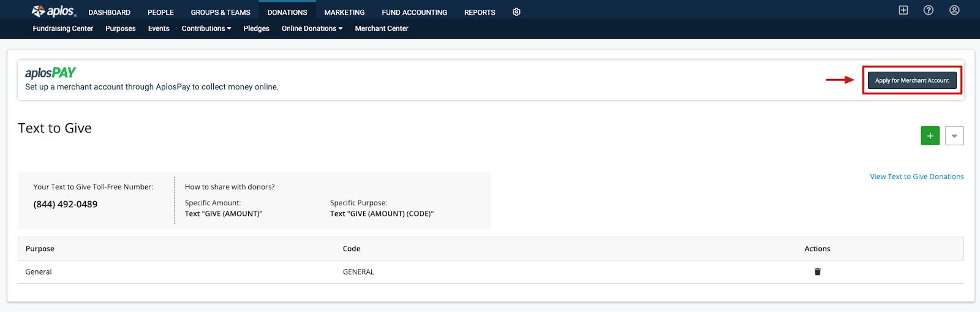Screen dimensions: 980x312
Task: Open the Merchant Center page
Action: (382, 29)
